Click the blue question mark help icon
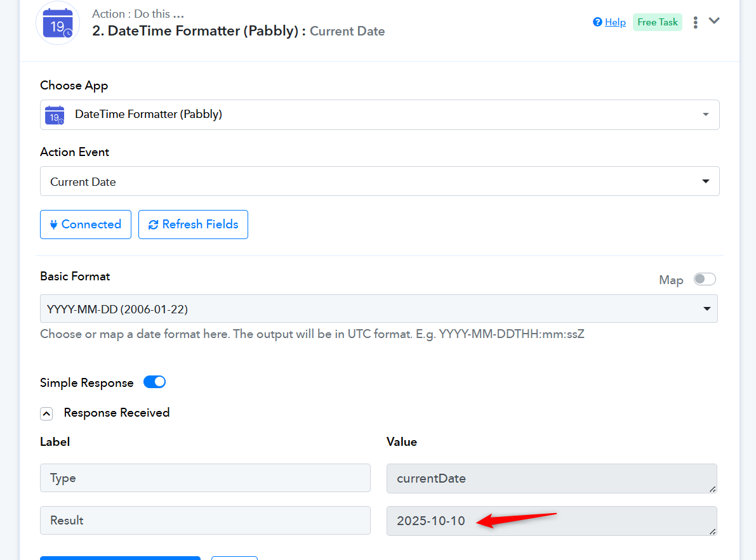This screenshot has height=560, width=756. coord(597,22)
